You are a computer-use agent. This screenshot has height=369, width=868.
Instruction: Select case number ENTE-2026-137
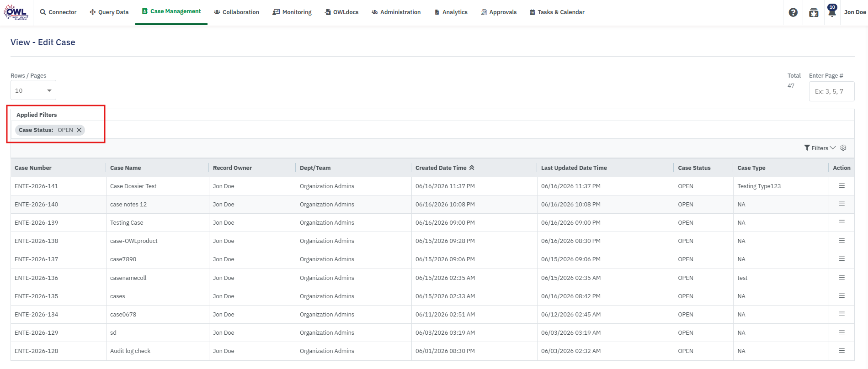pyautogui.click(x=37, y=259)
